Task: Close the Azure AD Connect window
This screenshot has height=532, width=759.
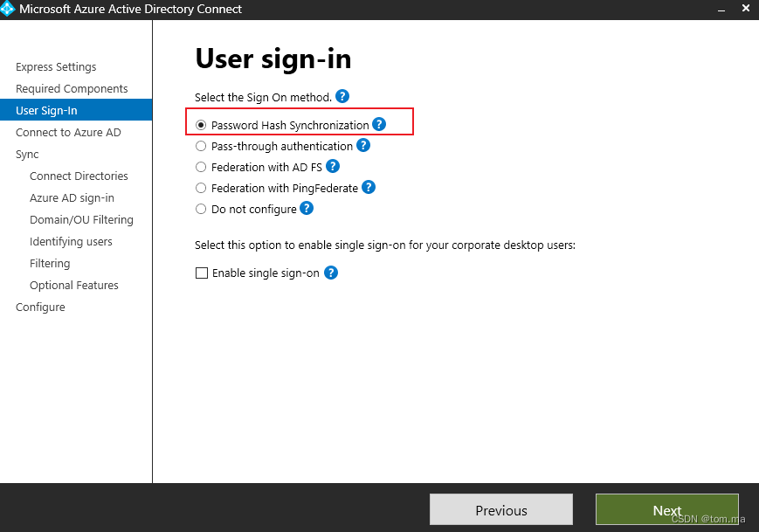Action: [746, 8]
